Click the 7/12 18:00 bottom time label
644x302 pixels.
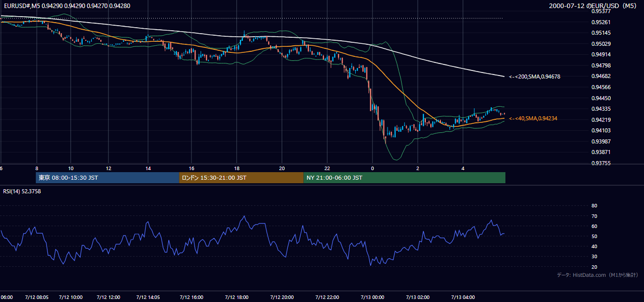click(x=237, y=297)
